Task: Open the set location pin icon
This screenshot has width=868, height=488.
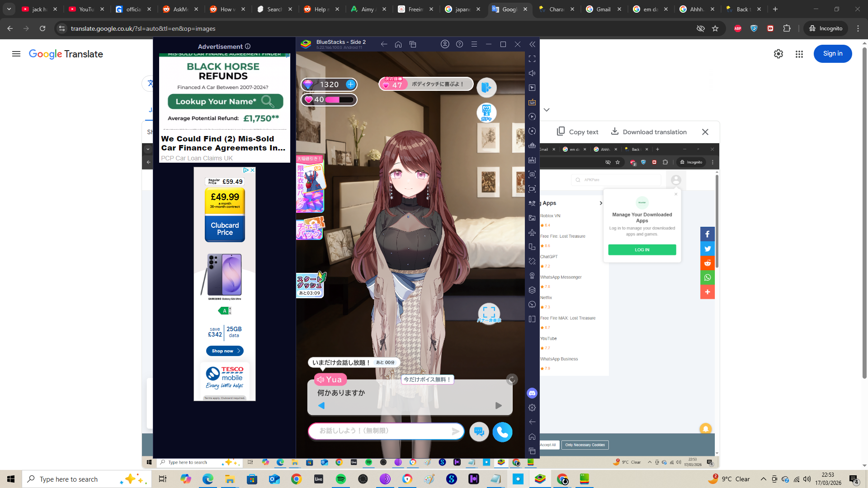Action: [532, 276]
